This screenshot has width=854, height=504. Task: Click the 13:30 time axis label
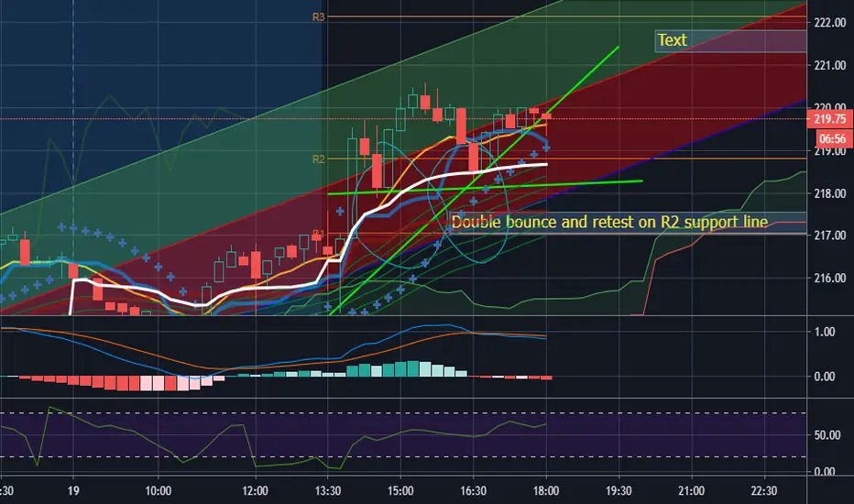pos(328,491)
